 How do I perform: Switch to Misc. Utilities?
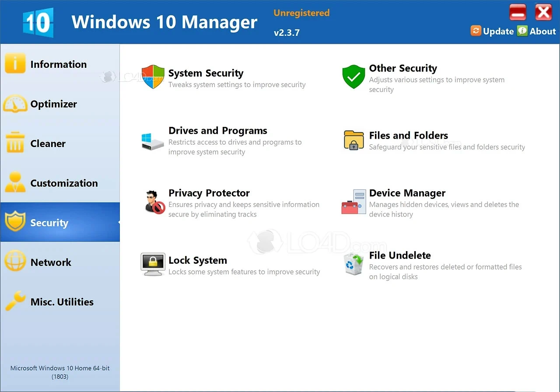pyautogui.click(x=62, y=302)
